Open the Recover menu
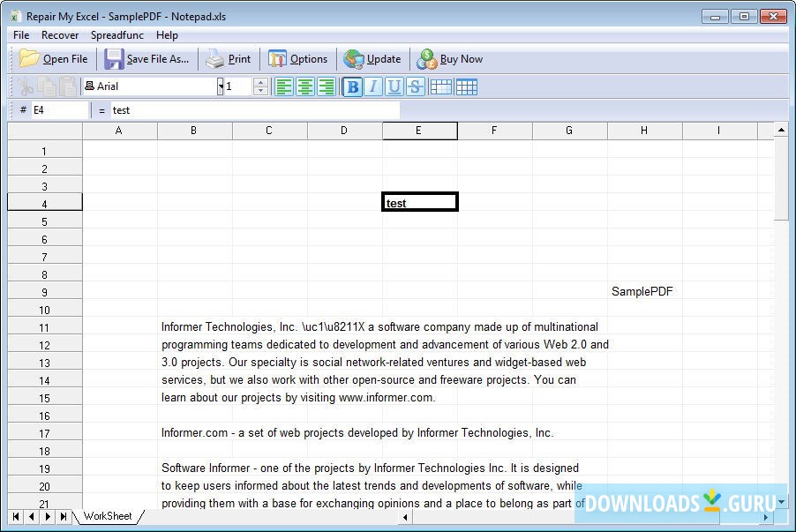 (59, 35)
